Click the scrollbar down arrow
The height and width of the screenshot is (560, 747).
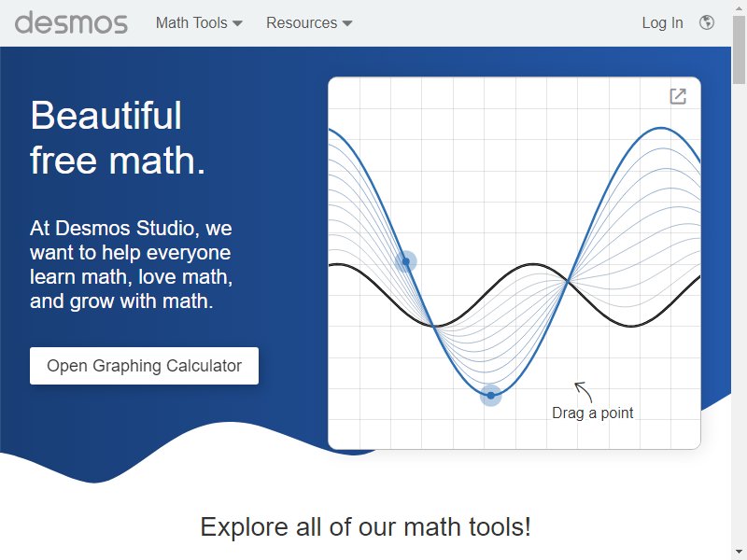[x=739, y=553]
